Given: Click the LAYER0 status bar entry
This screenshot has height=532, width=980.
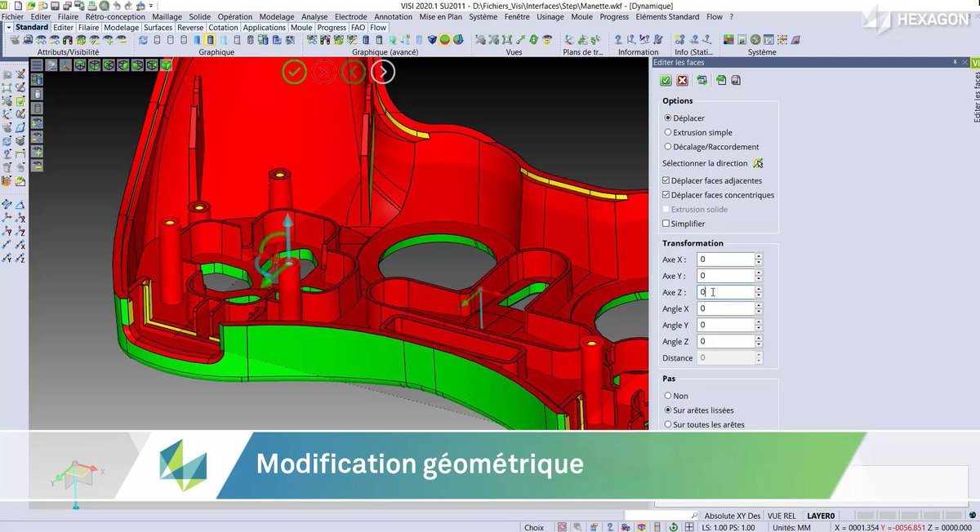Looking at the screenshot, I should click(821, 516).
